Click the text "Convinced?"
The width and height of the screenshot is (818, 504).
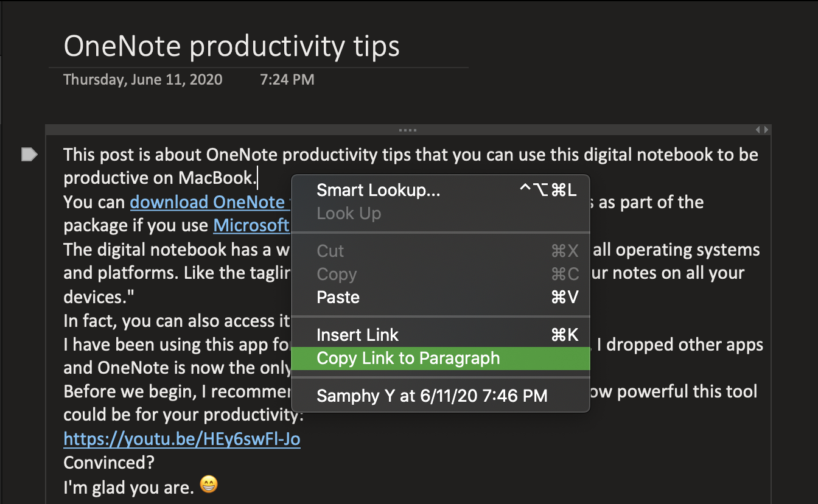(109, 463)
